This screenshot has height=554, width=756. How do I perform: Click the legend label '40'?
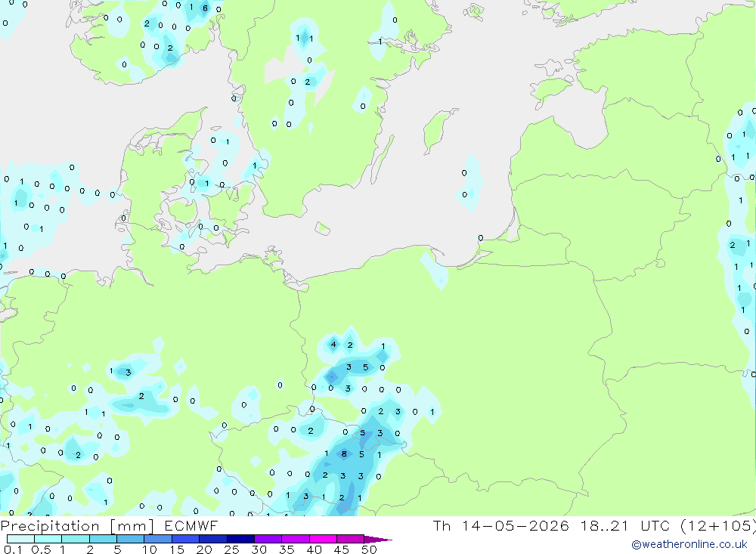point(314,549)
